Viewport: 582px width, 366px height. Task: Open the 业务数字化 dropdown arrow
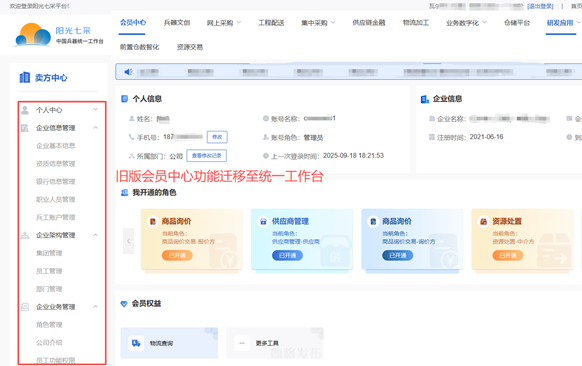(x=484, y=22)
